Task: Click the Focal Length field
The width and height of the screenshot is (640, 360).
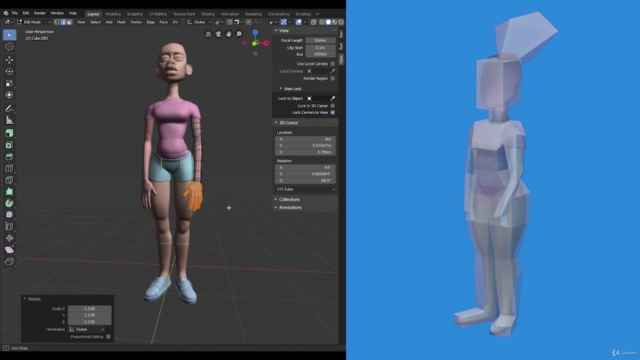Action: click(x=320, y=40)
